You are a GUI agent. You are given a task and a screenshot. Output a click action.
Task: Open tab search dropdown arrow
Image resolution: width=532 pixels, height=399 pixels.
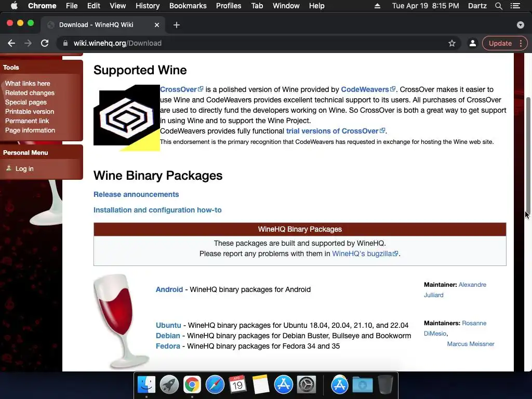click(x=521, y=25)
